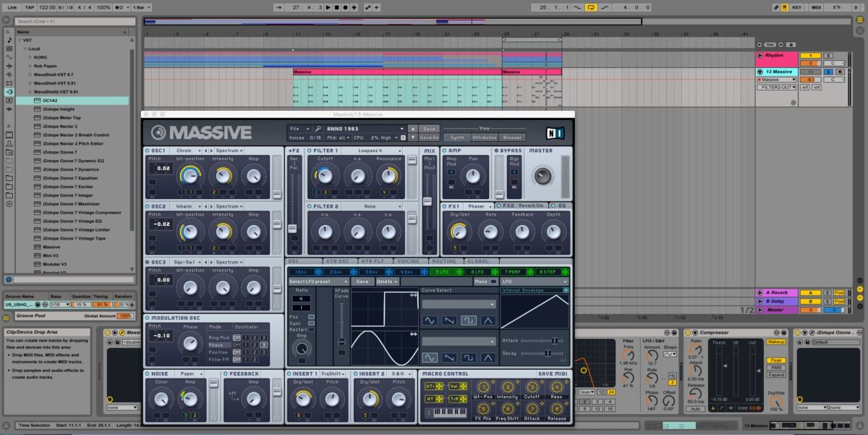Select the sine waveform in upper Curve Select
The width and height of the screenshot is (868, 435).
coord(430,320)
